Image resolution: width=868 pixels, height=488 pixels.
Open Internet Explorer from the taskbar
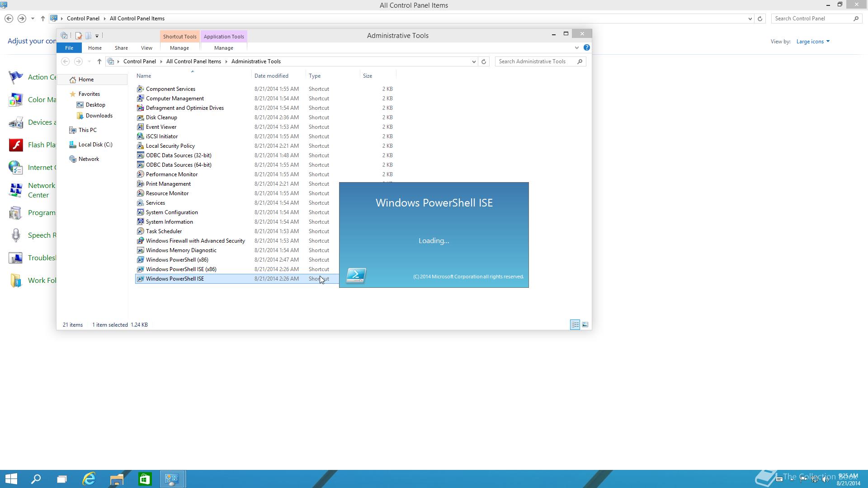click(89, 479)
